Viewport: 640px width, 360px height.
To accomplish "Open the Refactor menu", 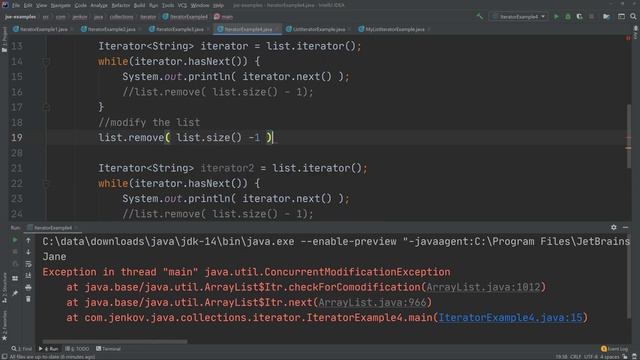I will pyautogui.click(x=120, y=5).
